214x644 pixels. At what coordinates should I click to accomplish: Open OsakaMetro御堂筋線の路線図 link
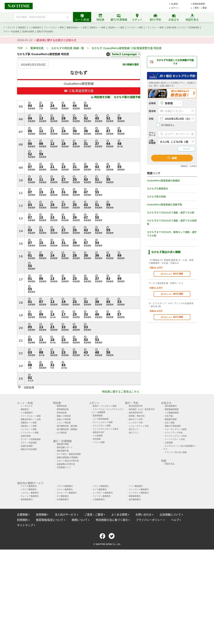[x=163, y=181]
